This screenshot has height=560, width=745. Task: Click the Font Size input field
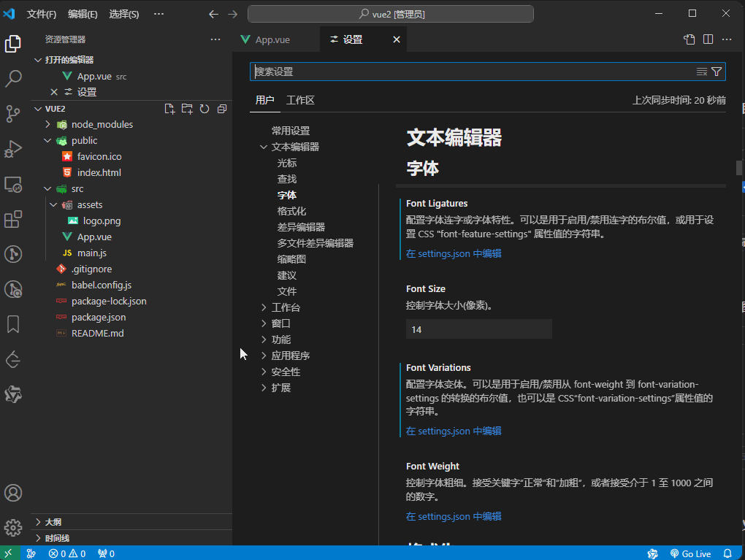click(478, 329)
